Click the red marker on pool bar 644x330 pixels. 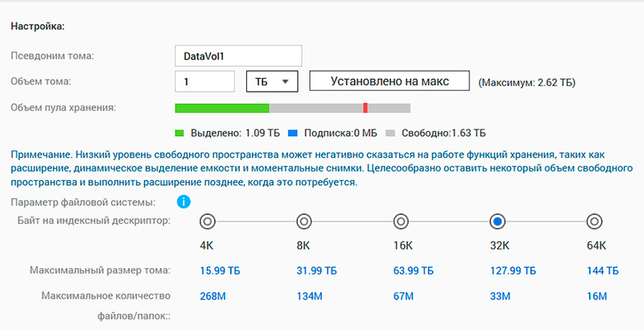365,108
